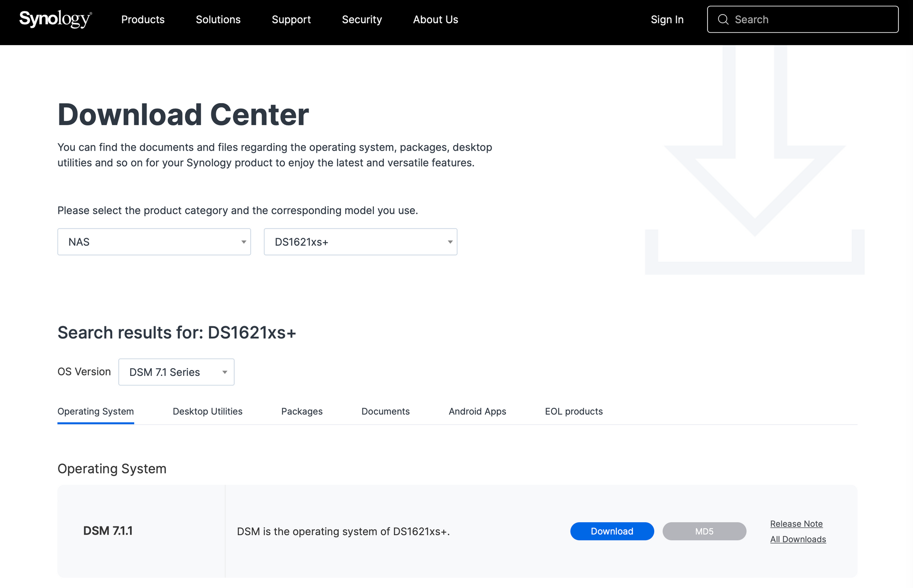Open the Products menu

point(143,20)
